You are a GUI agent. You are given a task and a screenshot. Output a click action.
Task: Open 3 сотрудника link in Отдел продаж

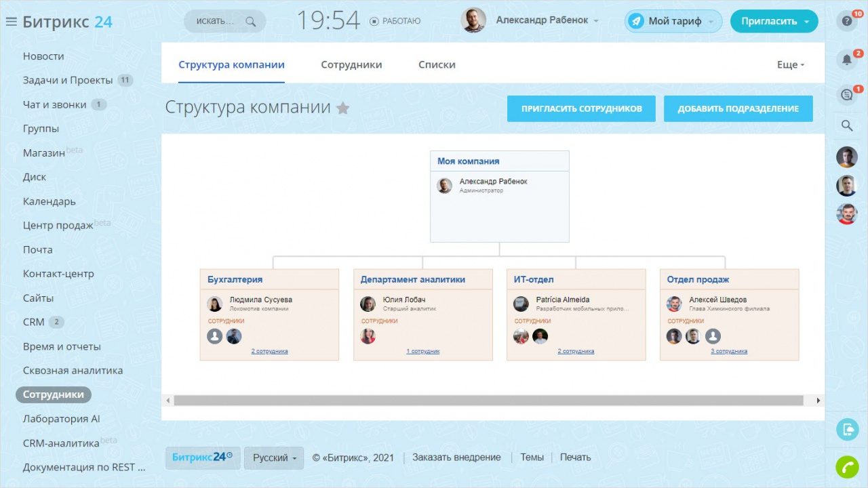pos(729,351)
